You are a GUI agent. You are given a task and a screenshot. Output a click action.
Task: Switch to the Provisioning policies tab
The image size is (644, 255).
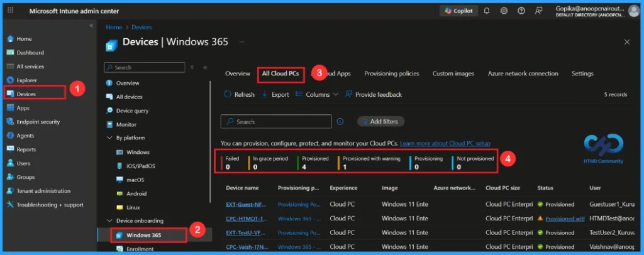[392, 73]
